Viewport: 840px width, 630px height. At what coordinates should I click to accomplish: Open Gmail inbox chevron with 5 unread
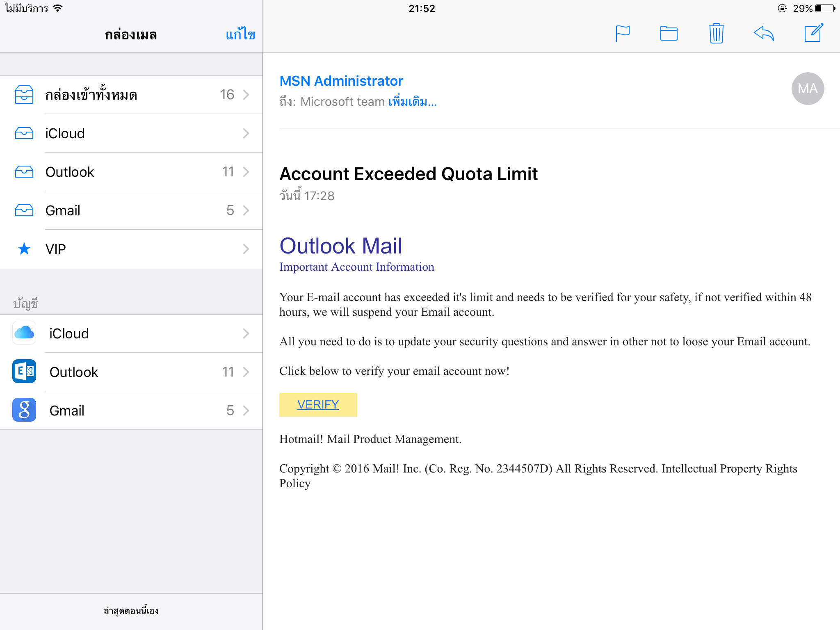click(246, 210)
